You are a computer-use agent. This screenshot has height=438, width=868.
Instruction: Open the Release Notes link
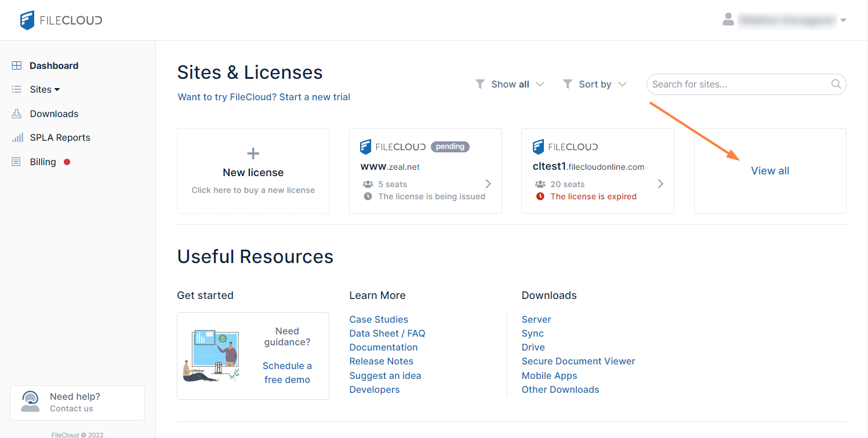381,361
